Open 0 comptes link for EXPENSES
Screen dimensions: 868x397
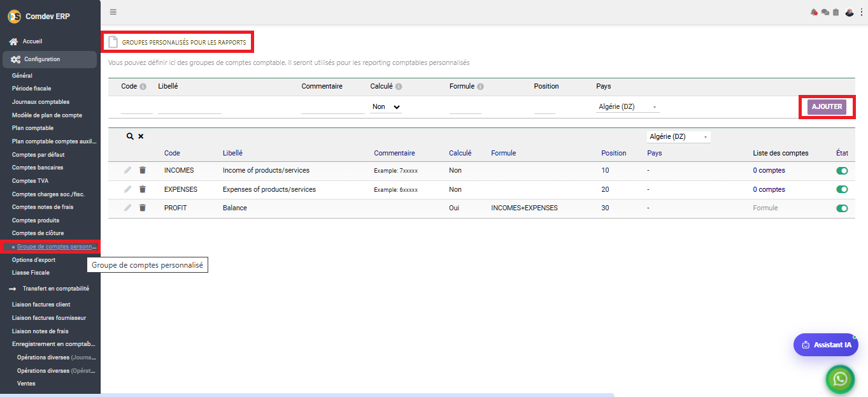click(769, 189)
